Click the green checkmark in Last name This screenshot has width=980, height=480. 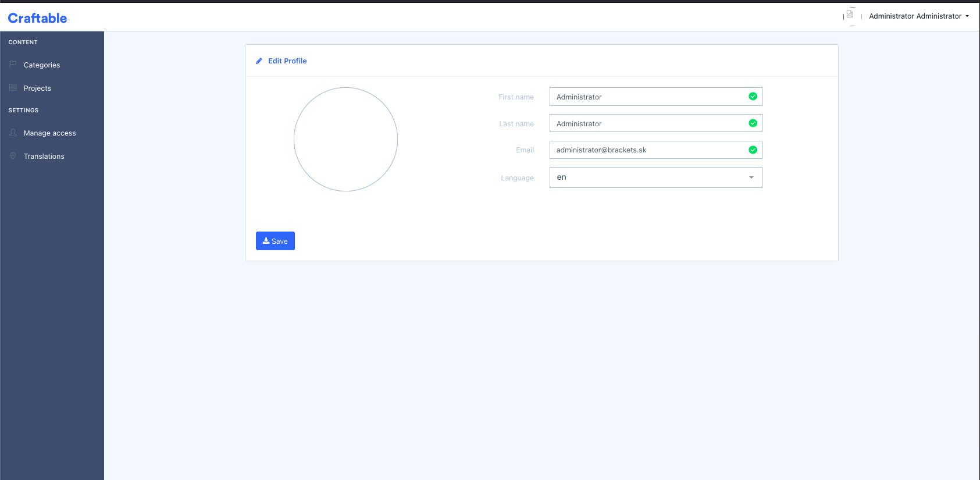click(753, 123)
